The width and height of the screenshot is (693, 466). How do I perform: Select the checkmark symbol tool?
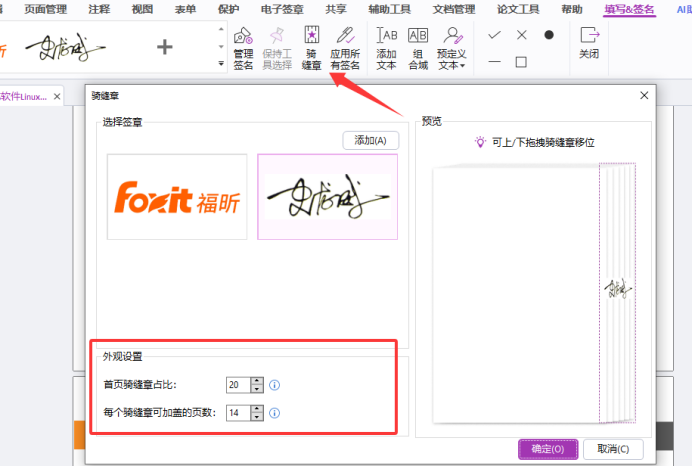tap(494, 34)
